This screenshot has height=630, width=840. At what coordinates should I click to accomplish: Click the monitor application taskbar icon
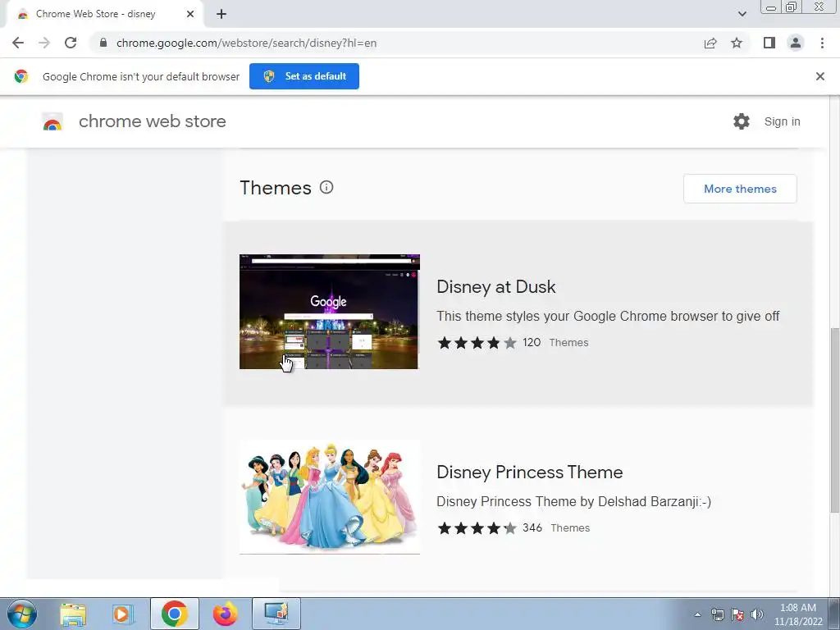276,614
